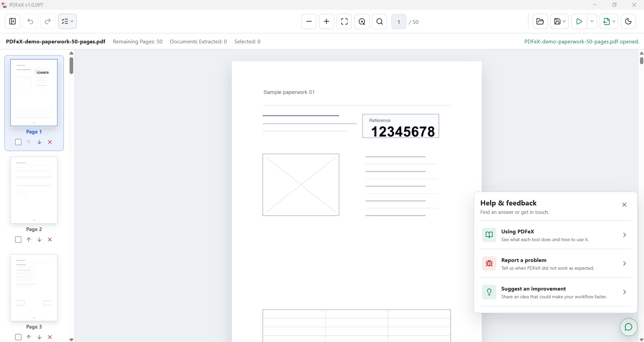Check the Page 3 checkbox

click(18, 337)
